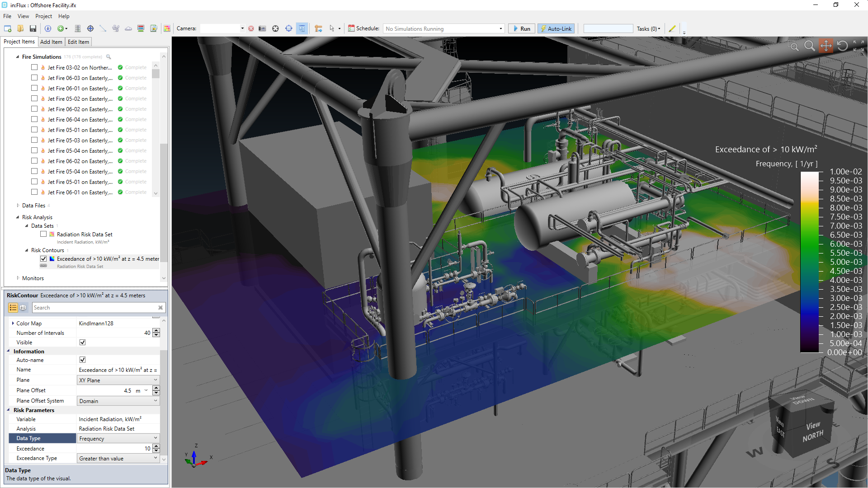Click the yellow highlighter pencil icon
Image resolution: width=868 pixels, height=488 pixels.
click(x=672, y=28)
